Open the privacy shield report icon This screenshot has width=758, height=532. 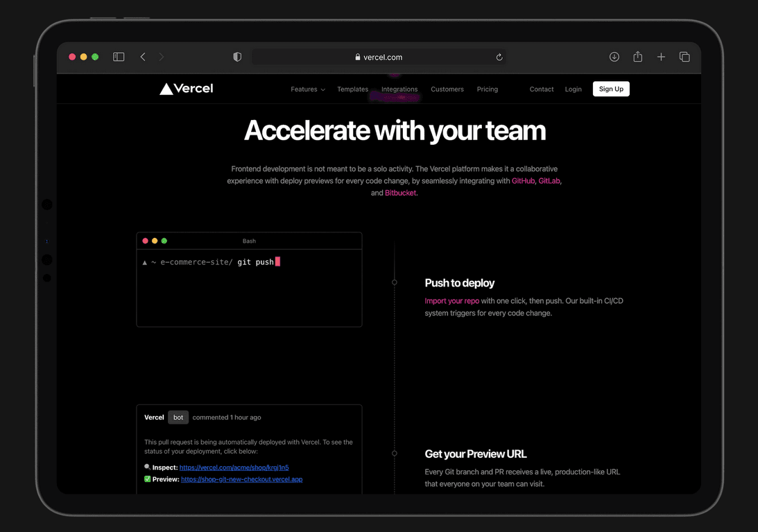237,57
